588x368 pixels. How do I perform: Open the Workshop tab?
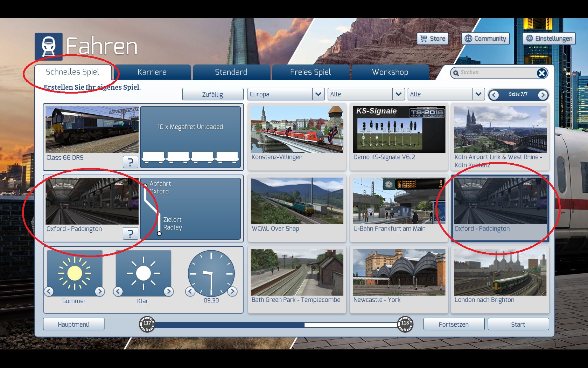point(390,72)
